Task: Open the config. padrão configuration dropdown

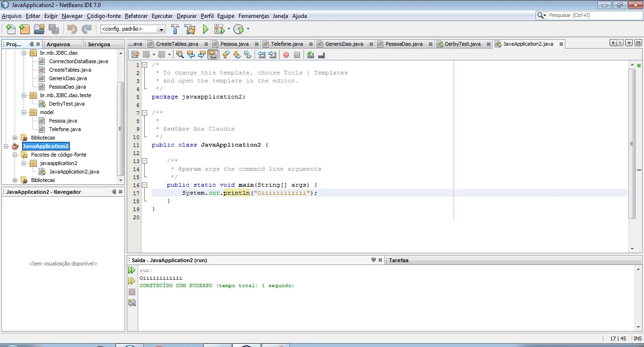Action: click(x=162, y=29)
